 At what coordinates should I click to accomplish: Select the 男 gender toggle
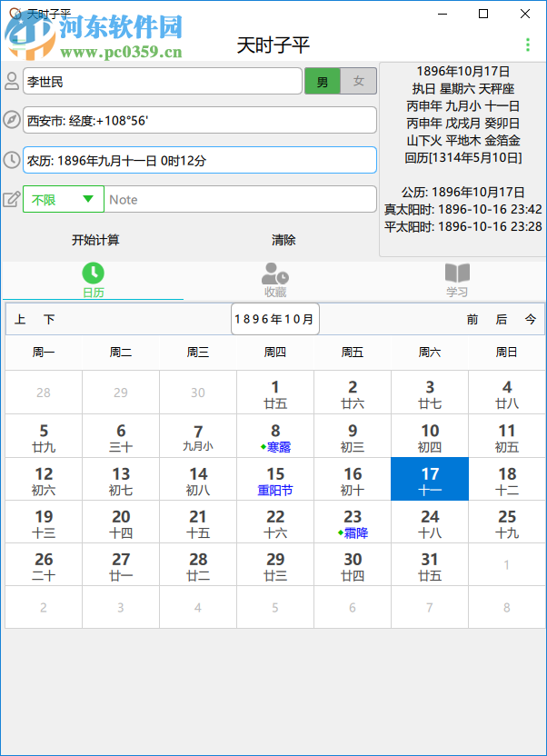tap(323, 81)
